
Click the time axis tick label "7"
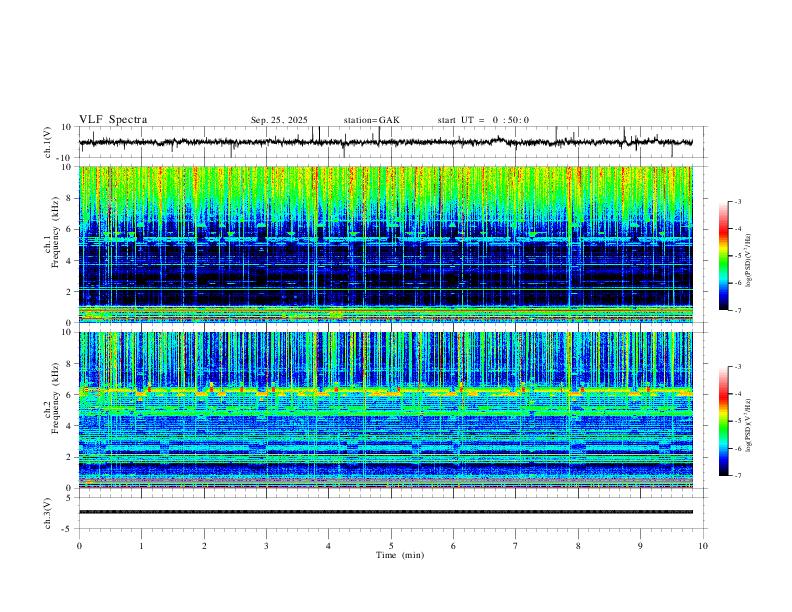(x=515, y=546)
